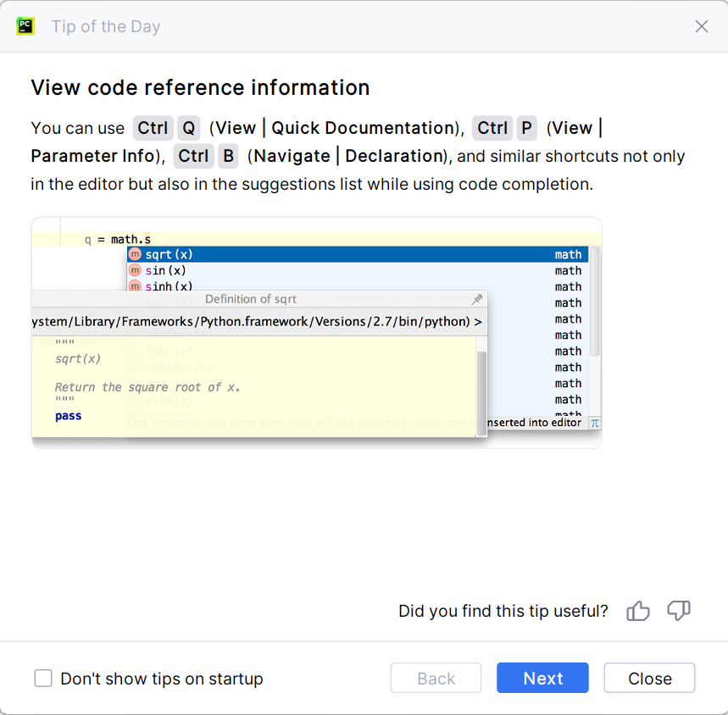Click the method icon beside sinh(x)
The width and height of the screenshot is (728, 715).
[x=135, y=286]
